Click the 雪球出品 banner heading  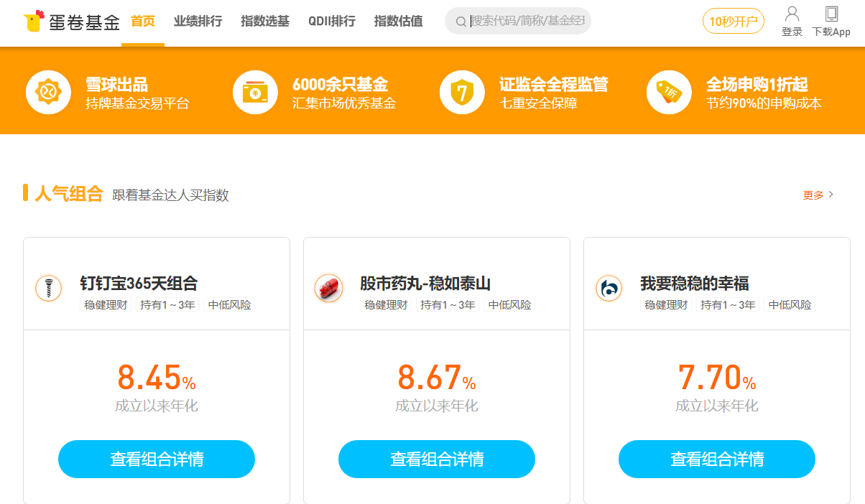117,84
